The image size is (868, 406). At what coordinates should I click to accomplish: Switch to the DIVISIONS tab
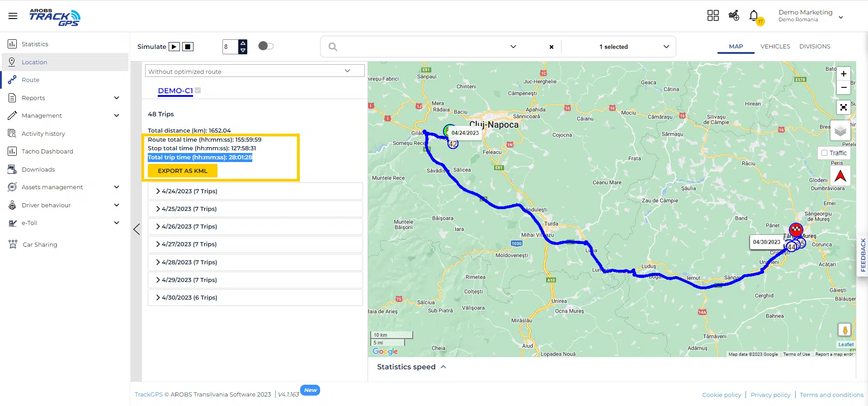pos(814,46)
